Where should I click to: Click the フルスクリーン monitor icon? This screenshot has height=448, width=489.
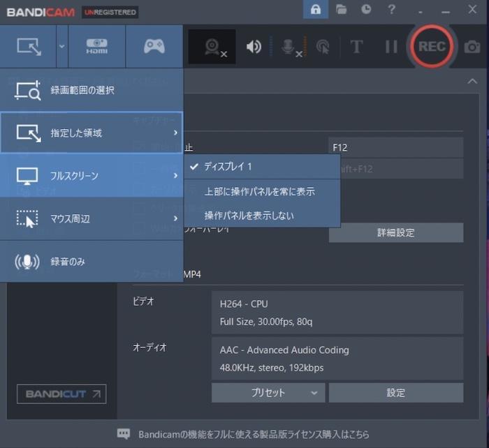point(27,177)
